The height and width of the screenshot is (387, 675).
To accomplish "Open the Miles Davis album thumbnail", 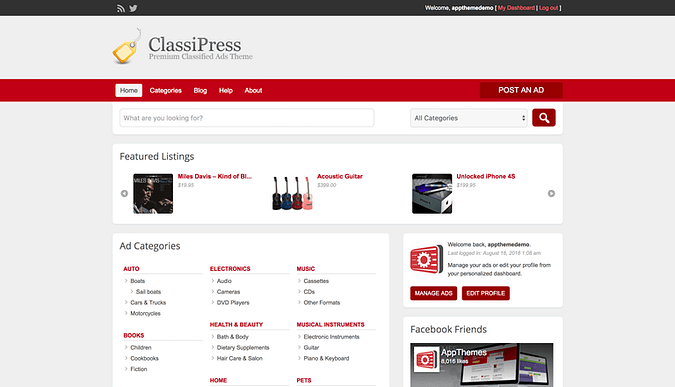I will tap(153, 194).
